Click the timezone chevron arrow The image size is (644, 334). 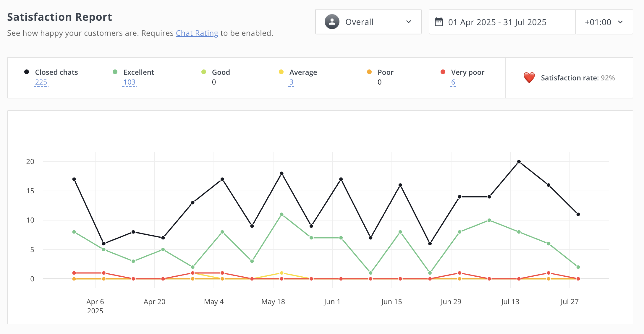tap(620, 22)
